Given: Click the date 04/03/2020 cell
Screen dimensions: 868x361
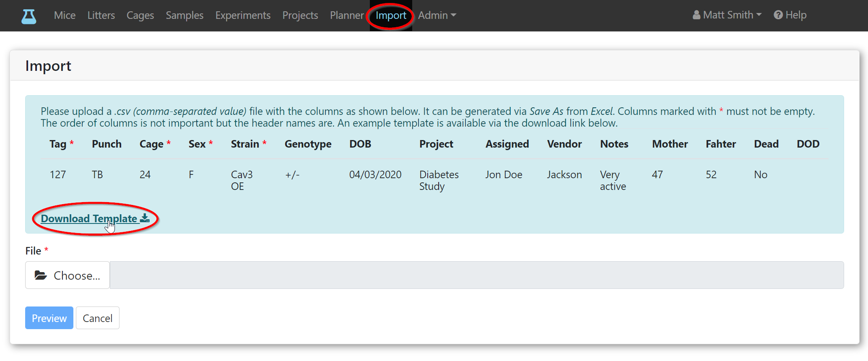Looking at the screenshot, I should coord(375,174).
